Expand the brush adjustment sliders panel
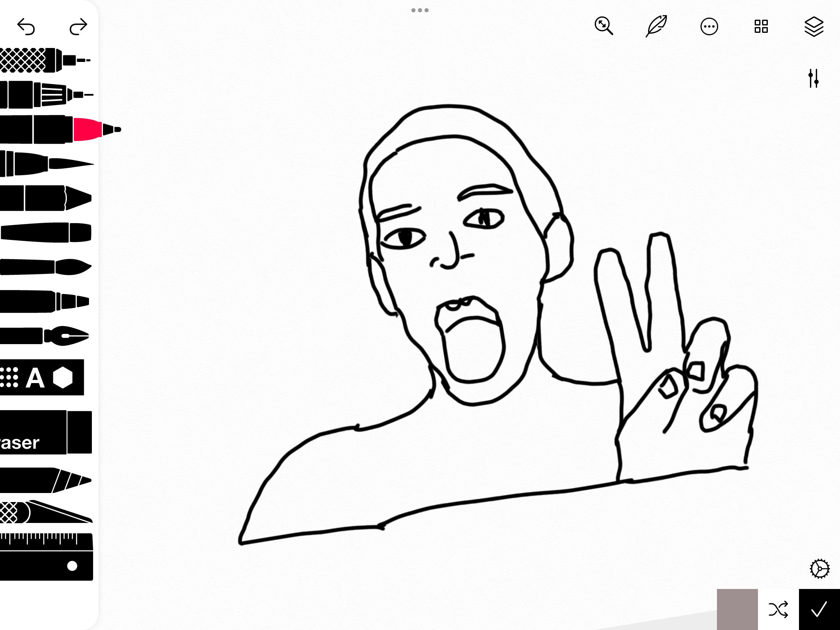This screenshot has width=840, height=630. [x=813, y=78]
